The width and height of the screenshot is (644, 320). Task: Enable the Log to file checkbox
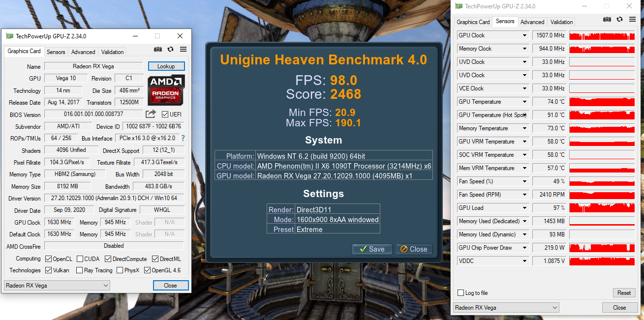coord(460,292)
